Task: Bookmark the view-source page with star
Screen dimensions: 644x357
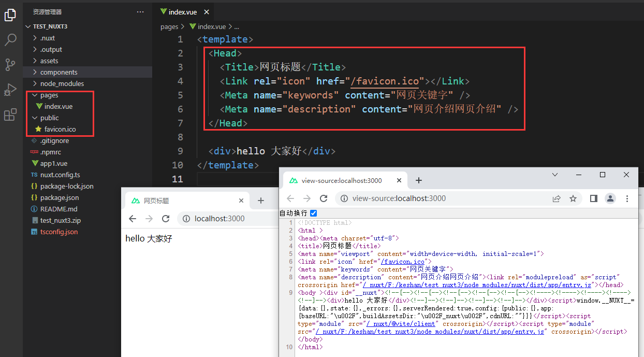Action: pos(573,198)
